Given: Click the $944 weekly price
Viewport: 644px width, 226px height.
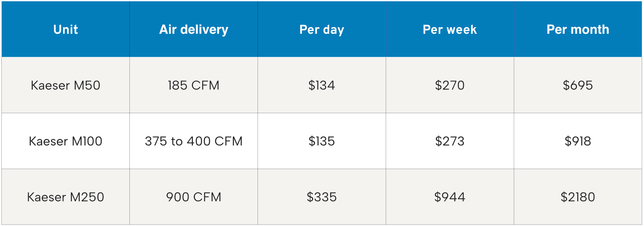Looking at the screenshot, I should pyautogui.click(x=450, y=197).
